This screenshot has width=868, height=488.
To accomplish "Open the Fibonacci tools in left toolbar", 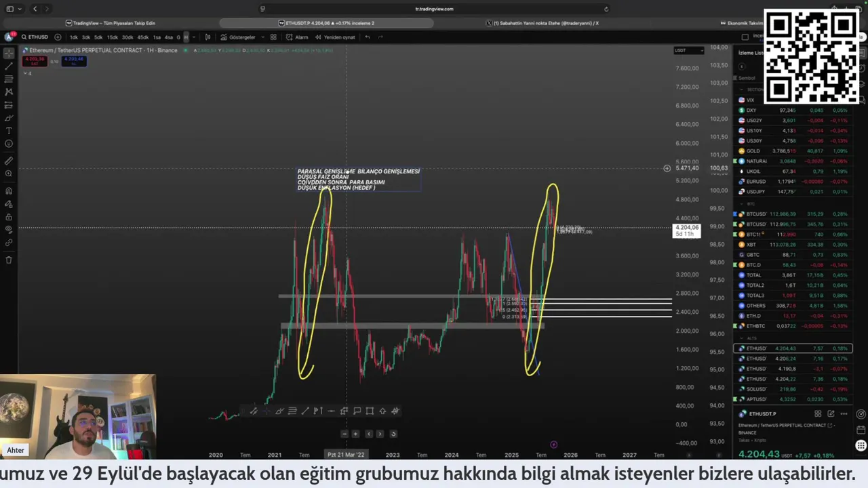I will point(9,79).
